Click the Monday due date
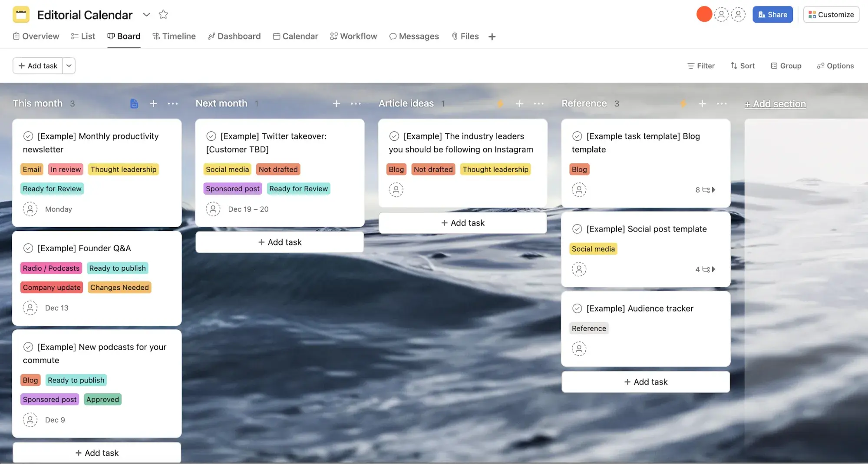This screenshot has height=464, width=868. coord(59,209)
